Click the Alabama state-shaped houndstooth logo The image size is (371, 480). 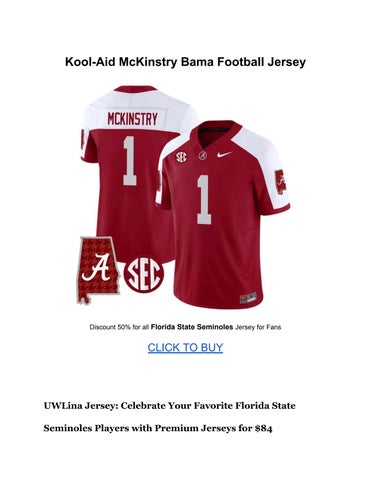98,270
